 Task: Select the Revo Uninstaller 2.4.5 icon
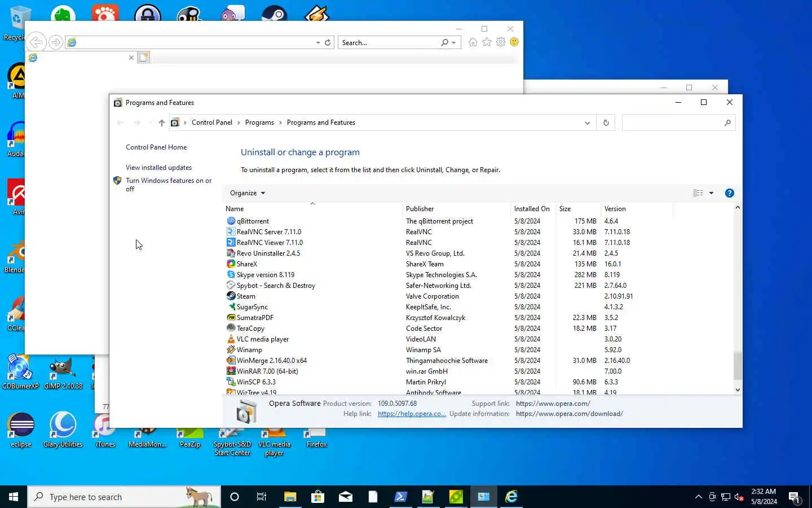231,253
